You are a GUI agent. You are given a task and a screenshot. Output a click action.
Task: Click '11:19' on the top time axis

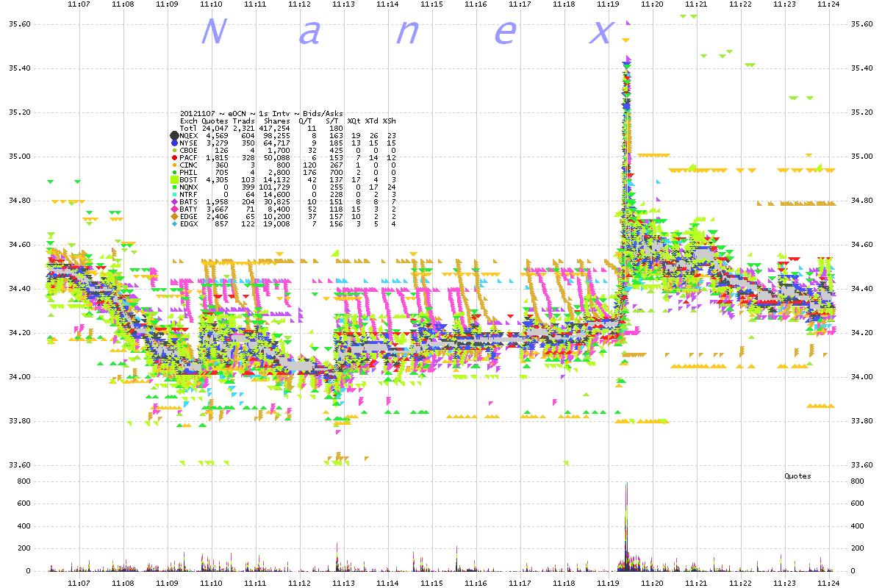coord(608,4)
